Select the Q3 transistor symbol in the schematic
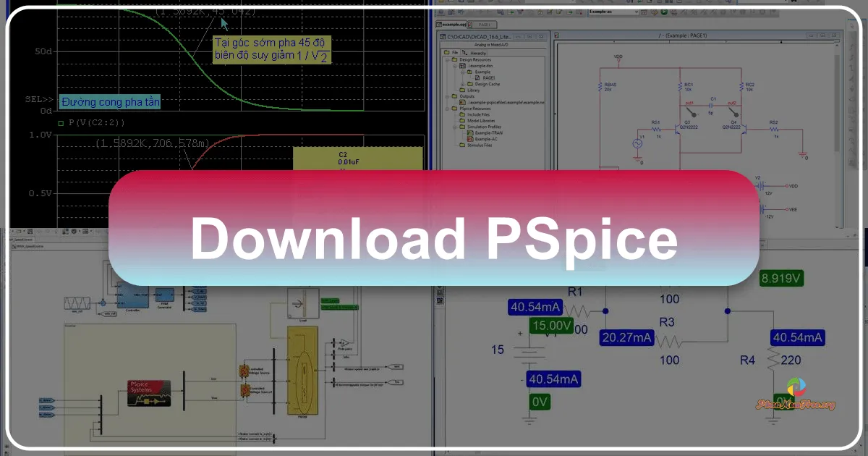The image size is (868, 456). tap(678, 130)
